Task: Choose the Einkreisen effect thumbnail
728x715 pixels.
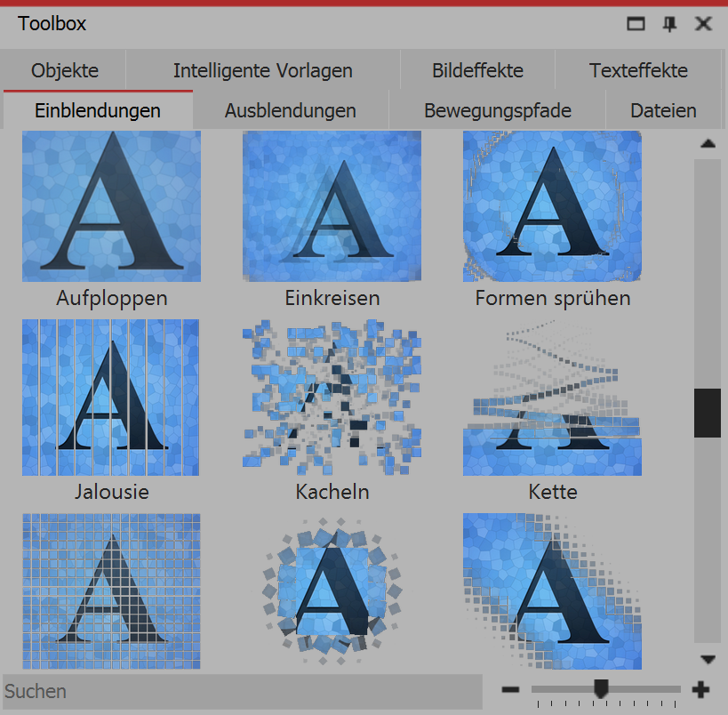Action: (x=332, y=206)
